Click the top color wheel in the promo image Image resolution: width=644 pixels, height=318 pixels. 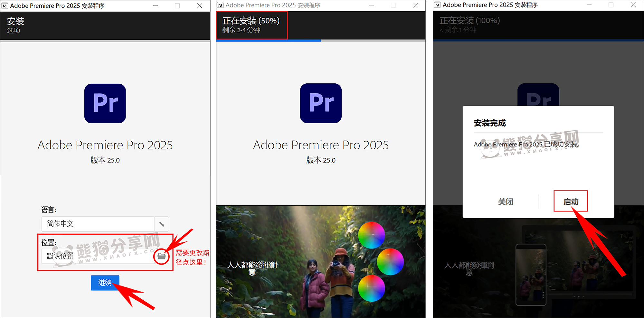[372, 235]
